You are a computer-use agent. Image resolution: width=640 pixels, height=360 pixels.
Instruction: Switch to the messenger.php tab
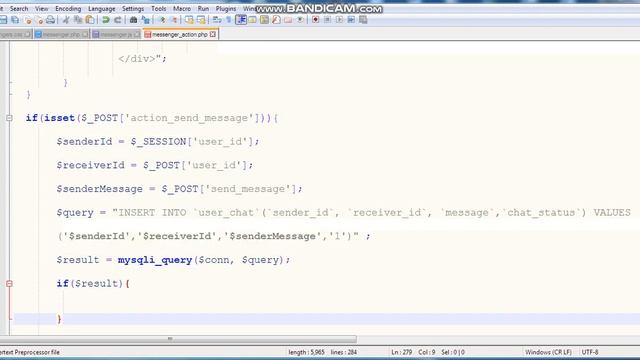tap(61, 35)
